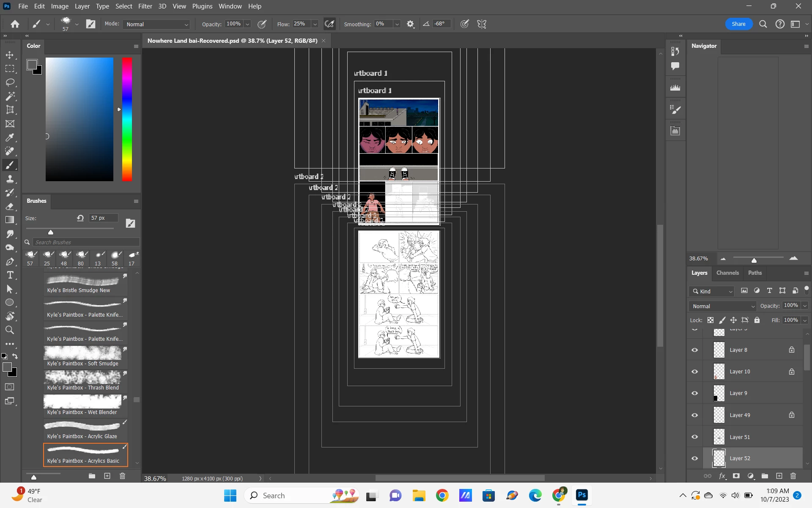This screenshot has height=508, width=812.
Task: Open the brush blending Mode dropdown
Action: coord(156,24)
